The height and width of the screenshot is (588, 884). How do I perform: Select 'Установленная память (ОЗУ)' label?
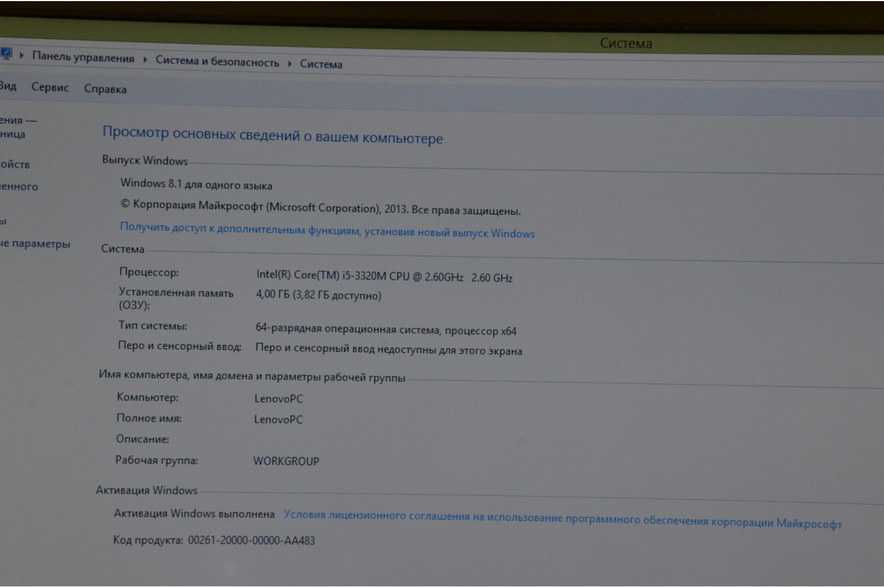[176, 298]
